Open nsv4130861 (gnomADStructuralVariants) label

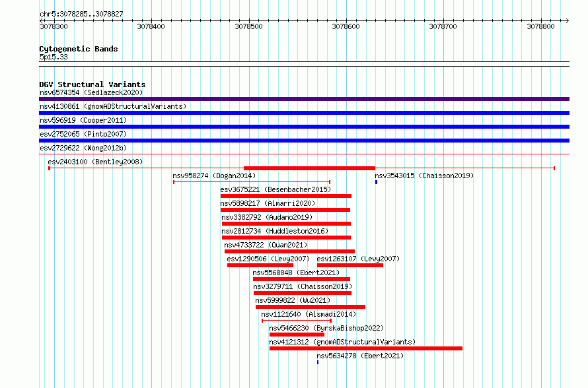(113, 106)
